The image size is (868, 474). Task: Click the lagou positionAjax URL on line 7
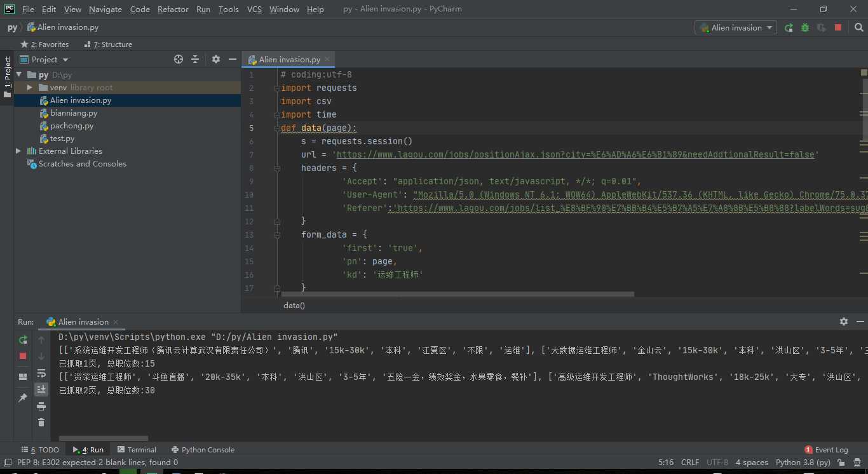click(x=575, y=154)
